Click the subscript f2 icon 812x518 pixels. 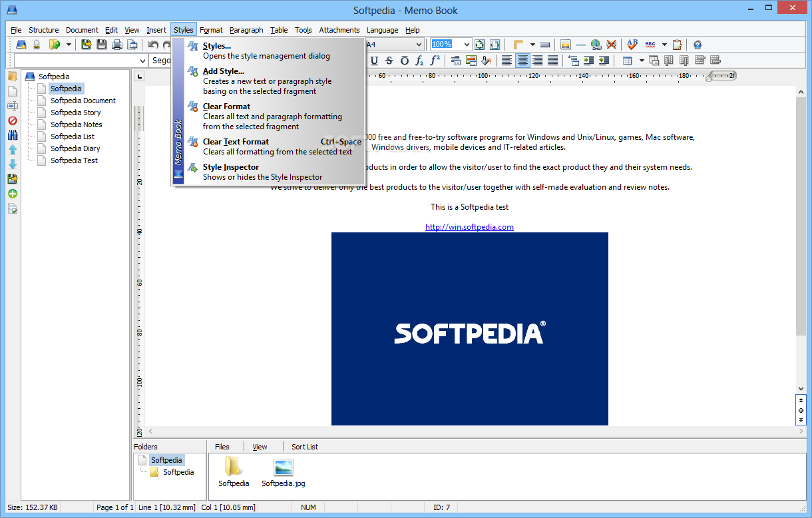[419, 61]
